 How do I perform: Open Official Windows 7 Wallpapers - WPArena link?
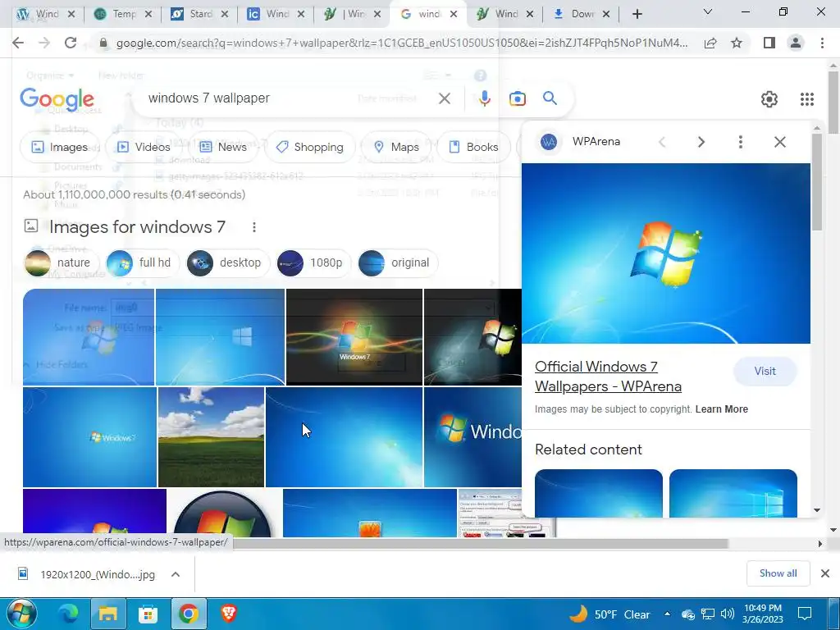click(x=608, y=377)
